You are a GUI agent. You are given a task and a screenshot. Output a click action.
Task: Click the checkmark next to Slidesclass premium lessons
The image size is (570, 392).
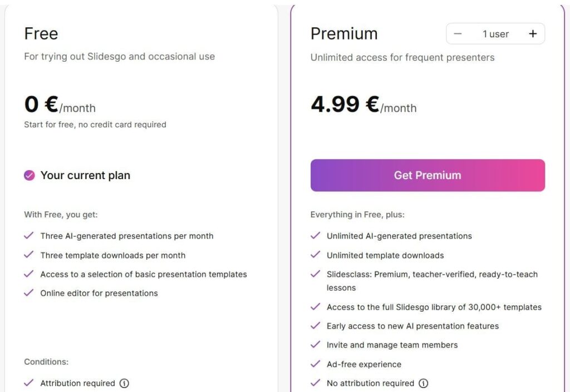click(x=316, y=274)
